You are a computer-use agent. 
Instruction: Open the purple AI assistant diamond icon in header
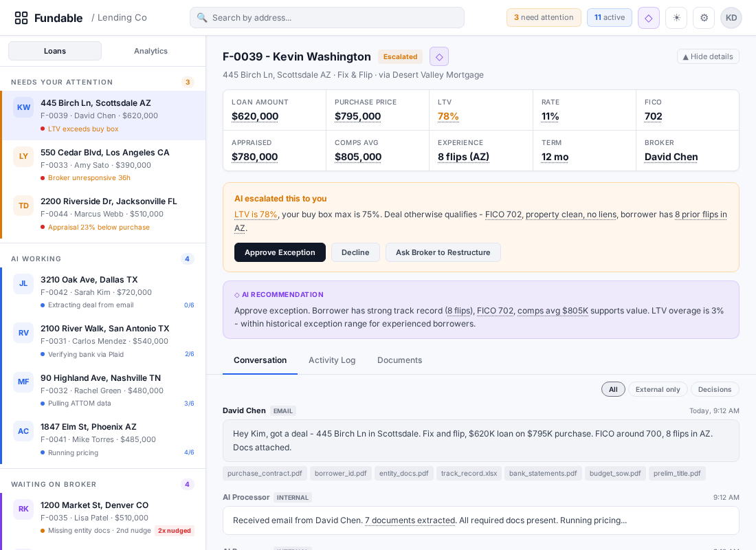(648, 17)
